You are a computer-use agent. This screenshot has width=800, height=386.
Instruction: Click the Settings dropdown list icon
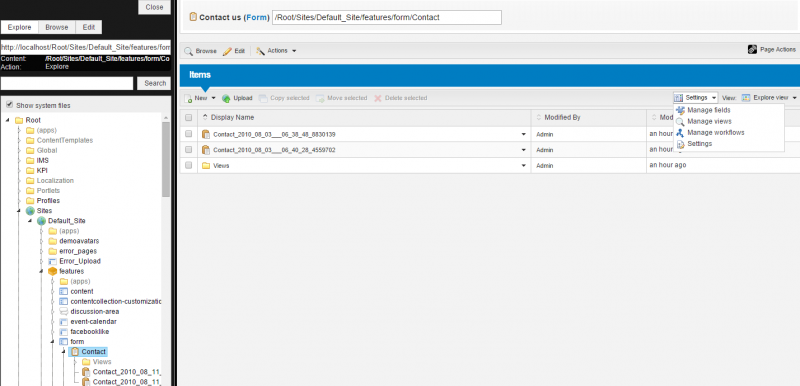coord(679,97)
